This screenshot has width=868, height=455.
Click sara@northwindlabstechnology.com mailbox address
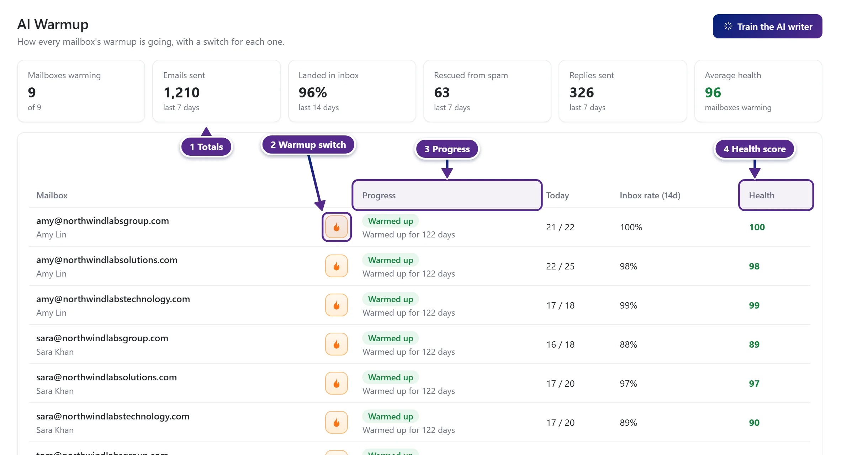(113, 416)
